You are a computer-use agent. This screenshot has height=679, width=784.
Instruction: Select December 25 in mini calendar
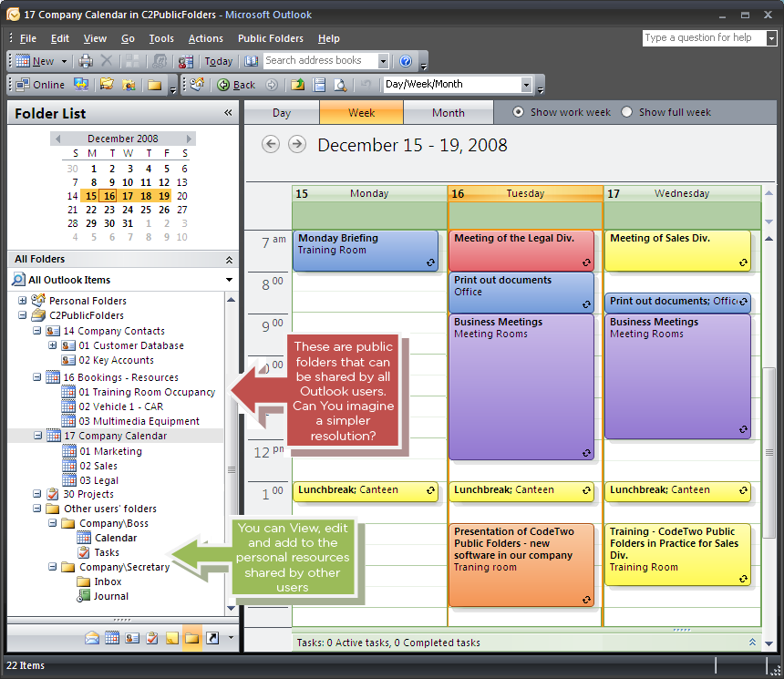tap(146, 210)
